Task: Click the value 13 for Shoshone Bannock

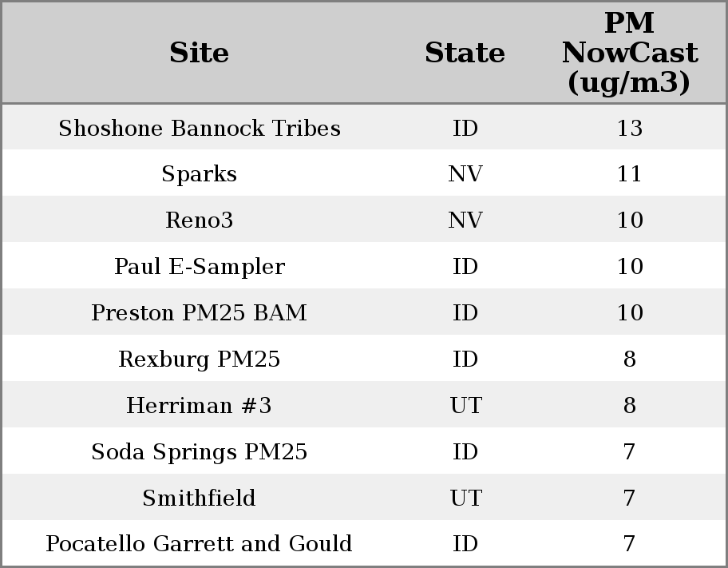Action: point(629,128)
